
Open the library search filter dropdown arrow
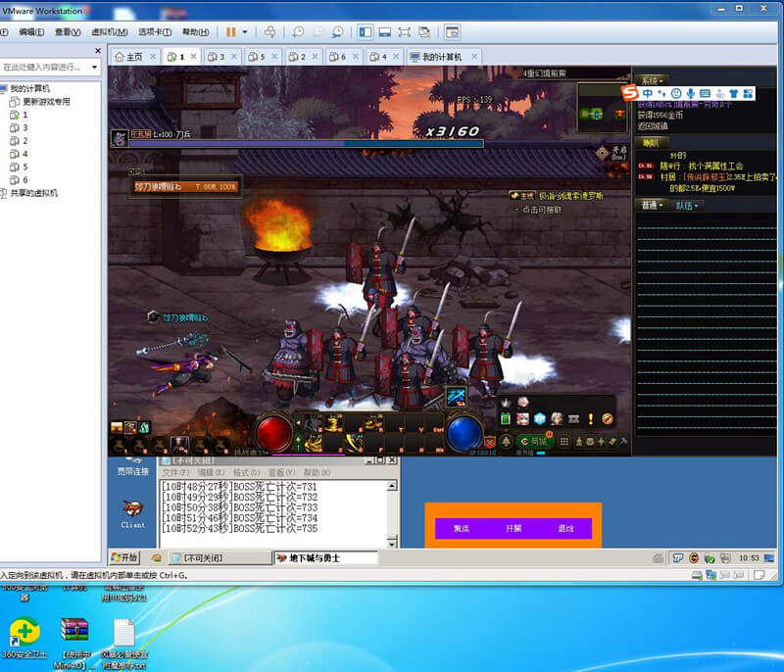coord(94,67)
